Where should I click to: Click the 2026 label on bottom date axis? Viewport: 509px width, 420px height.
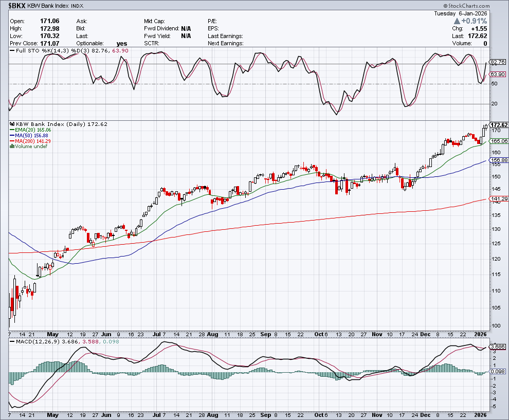[480, 414]
